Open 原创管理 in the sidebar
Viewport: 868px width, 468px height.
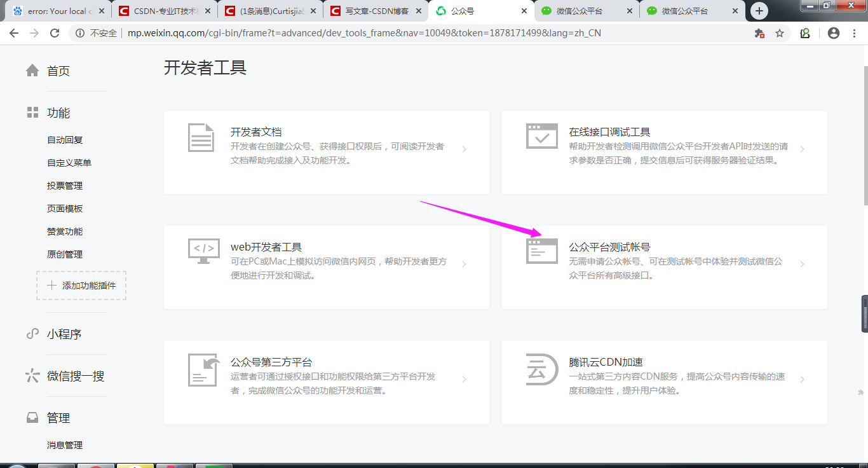65,254
